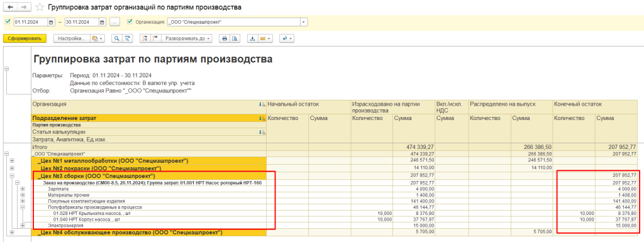
Task: Open dropdown arrow beside the email icon
Action: 270,38
